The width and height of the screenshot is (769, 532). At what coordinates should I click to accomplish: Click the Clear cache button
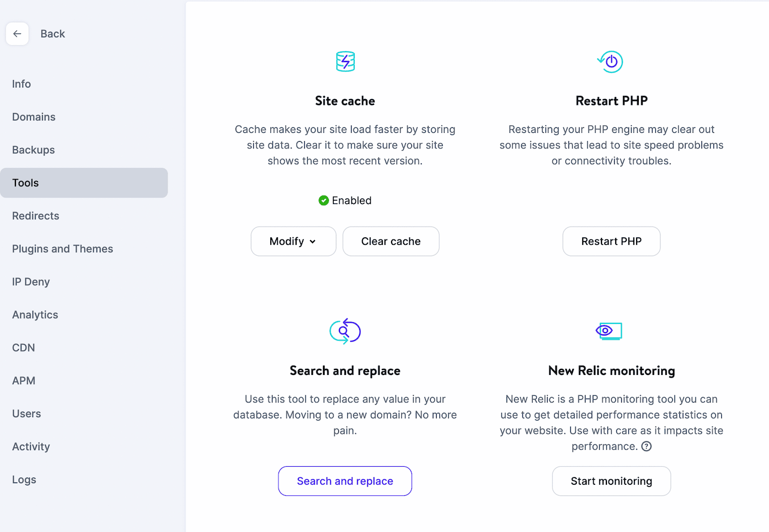391,241
